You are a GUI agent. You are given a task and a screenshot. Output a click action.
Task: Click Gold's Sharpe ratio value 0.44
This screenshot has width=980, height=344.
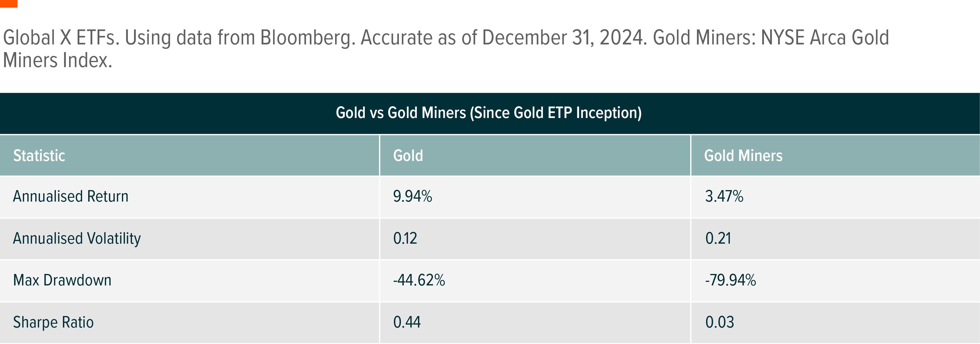[x=407, y=322]
